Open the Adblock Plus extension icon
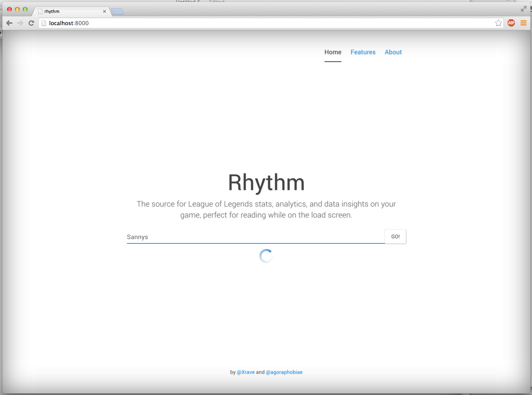This screenshot has height=395, width=532. [x=511, y=23]
